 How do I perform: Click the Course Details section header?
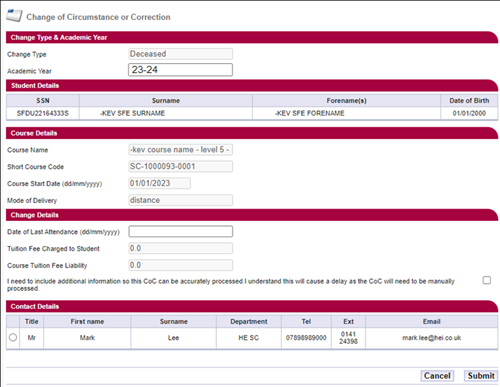tap(252, 133)
